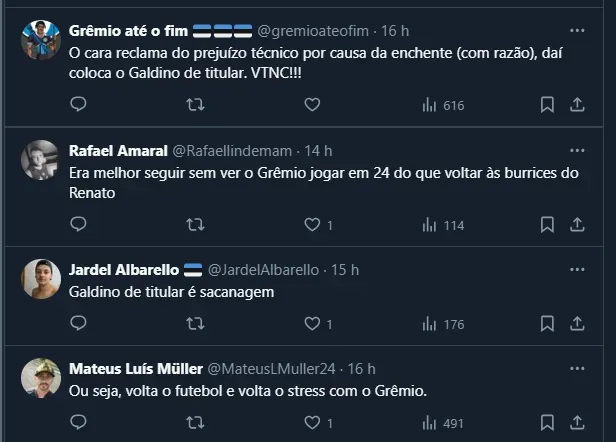Share Jardel Albarello's tweet

[x=577, y=323]
